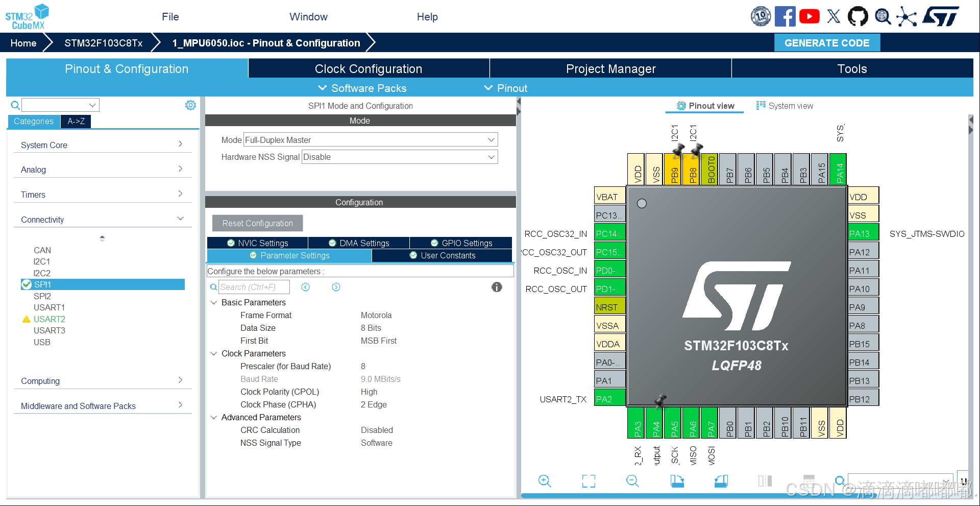Click the pinned PB9 pin
This screenshot has height=506, width=980.
674,169
